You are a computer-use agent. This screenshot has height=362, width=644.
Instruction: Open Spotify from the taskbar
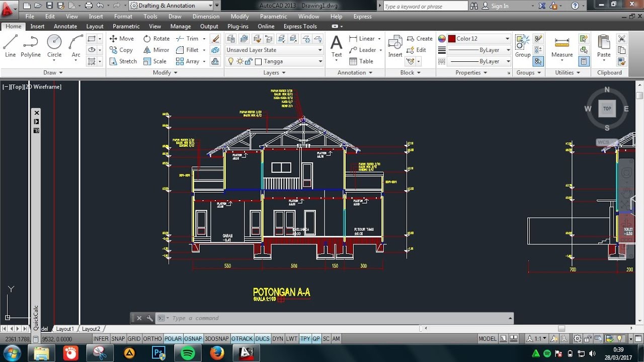(188, 353)
